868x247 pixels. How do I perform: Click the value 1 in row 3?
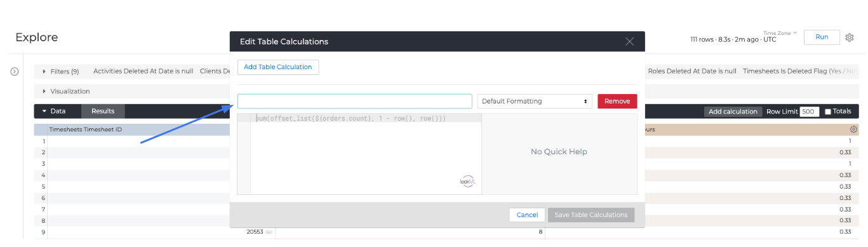coord(849,164)
